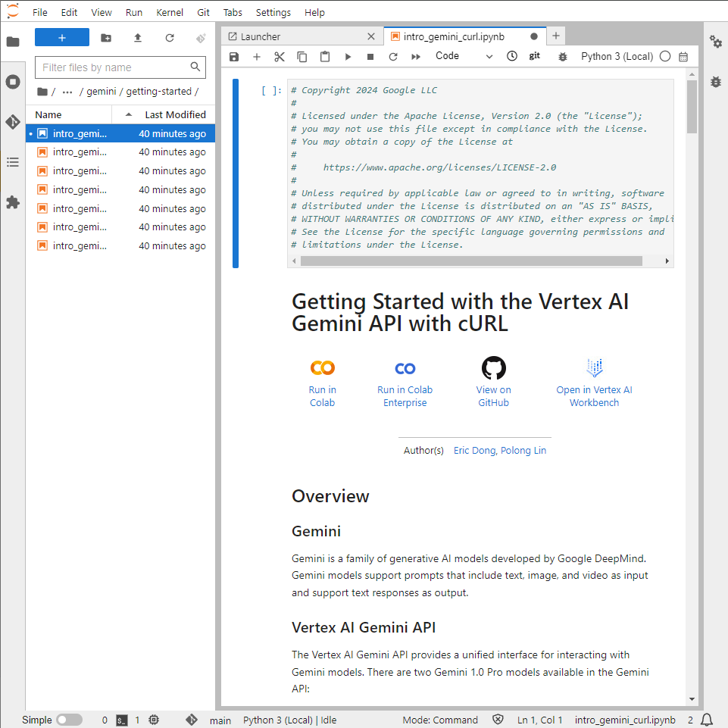Open the Table of Contents panel
The height and width of the screenshot is (728, 728).
[x=13, y=162]
